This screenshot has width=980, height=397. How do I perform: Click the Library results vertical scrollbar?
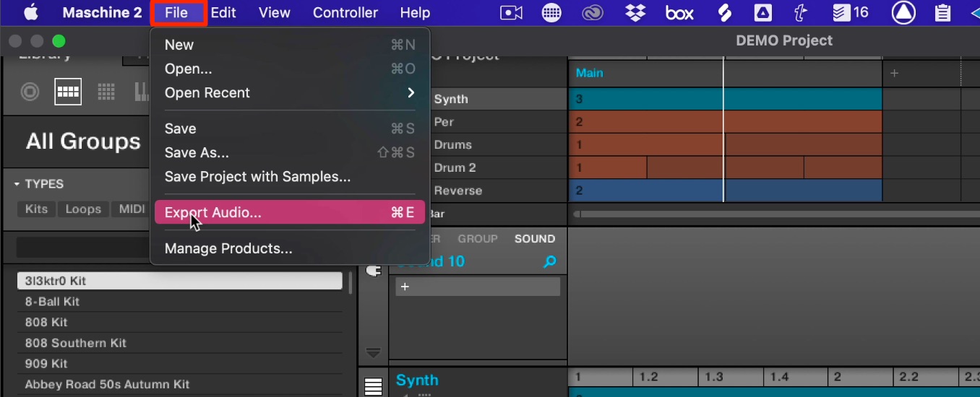[x=351, y=283]
